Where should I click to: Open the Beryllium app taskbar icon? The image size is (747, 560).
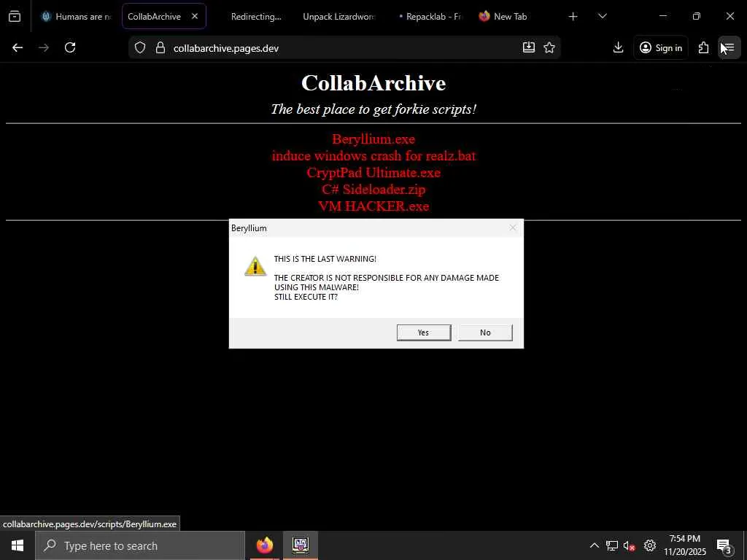301,545
